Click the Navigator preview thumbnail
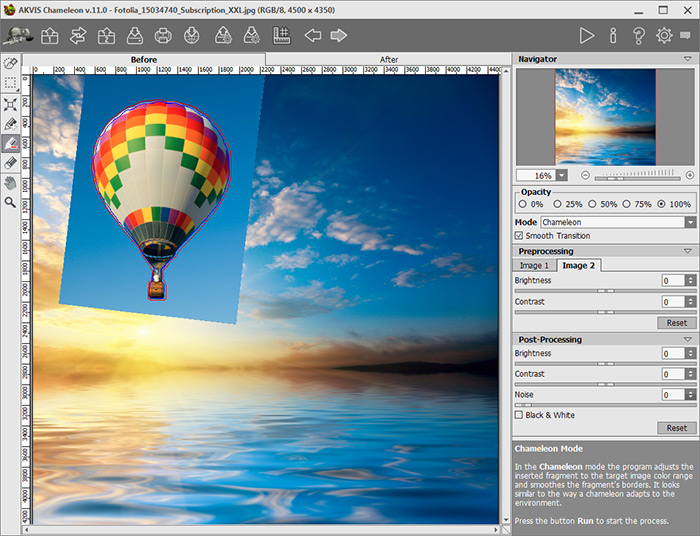Image resolution: width=700 pixels, height=536 pixels. pos(605,117)
